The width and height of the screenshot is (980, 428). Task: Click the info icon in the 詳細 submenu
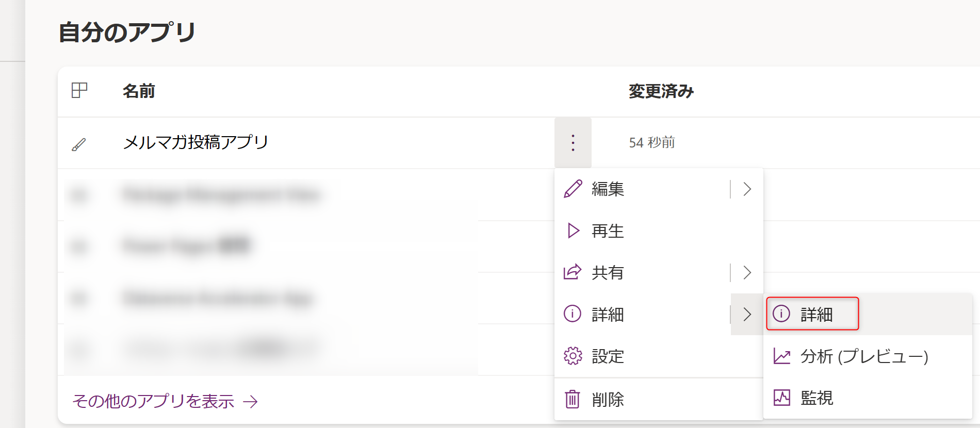(781, 313)
